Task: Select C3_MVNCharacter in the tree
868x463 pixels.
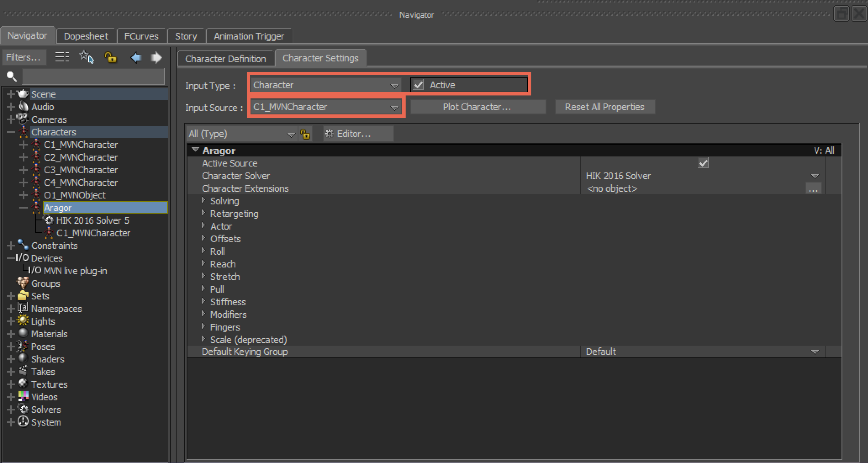Action: pyautogui.click(x=81, y=170)
